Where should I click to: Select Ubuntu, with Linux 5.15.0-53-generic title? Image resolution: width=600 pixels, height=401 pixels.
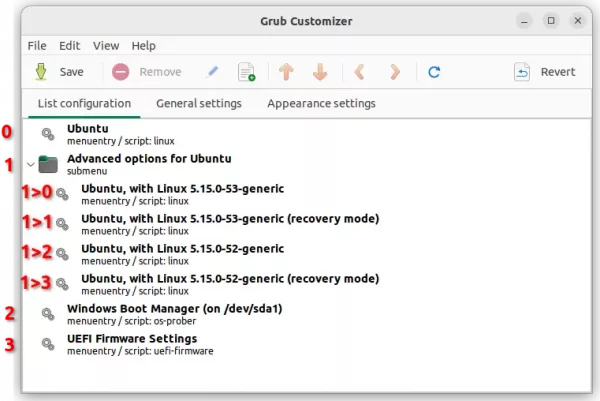(183, 189)
